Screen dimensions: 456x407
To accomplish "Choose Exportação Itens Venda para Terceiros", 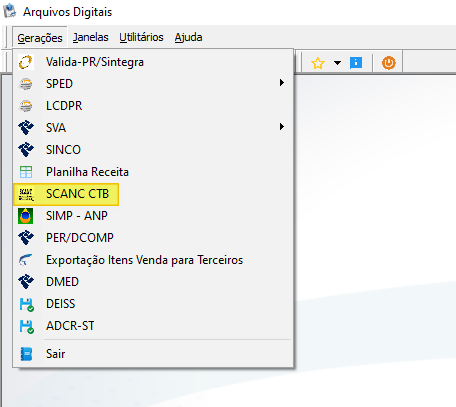I will tap(153, 260).
